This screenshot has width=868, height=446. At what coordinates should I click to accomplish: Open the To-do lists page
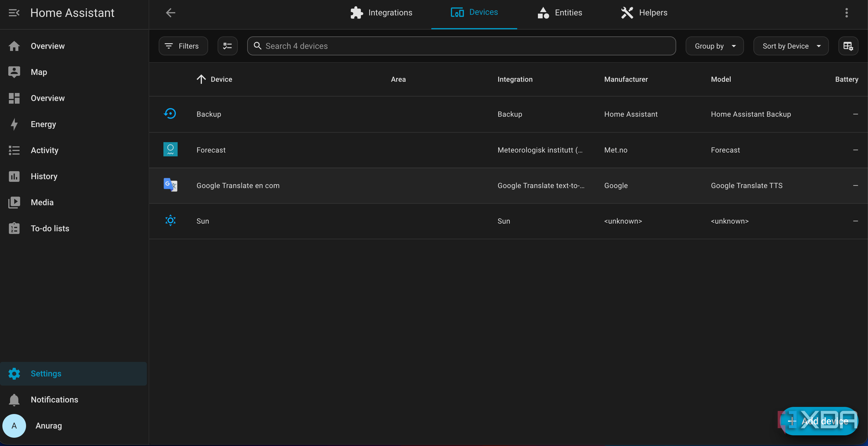73,228
